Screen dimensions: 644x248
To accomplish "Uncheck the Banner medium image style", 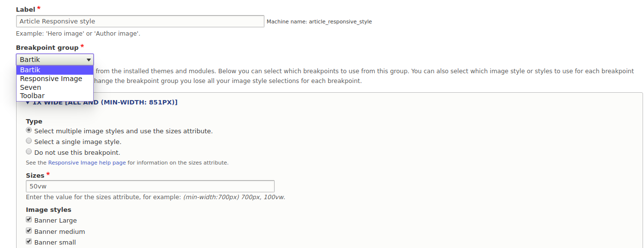I will (29, 231).
